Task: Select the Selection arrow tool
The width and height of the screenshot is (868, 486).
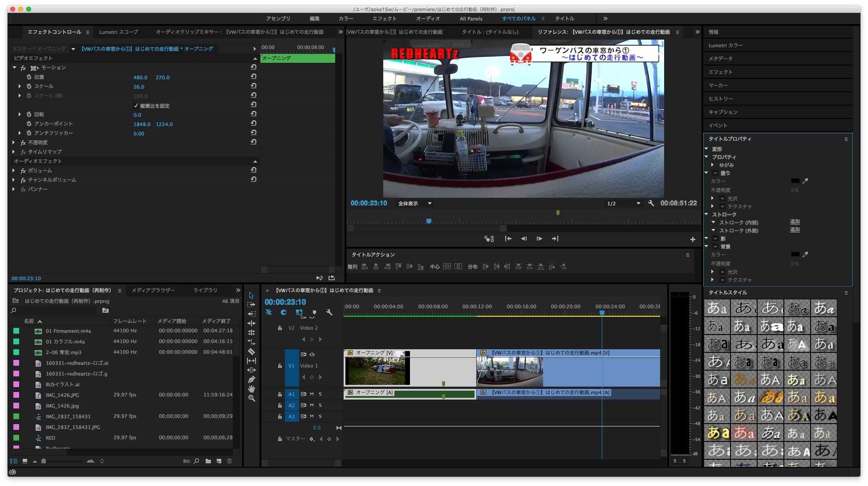Action: (x=251, y=295)
